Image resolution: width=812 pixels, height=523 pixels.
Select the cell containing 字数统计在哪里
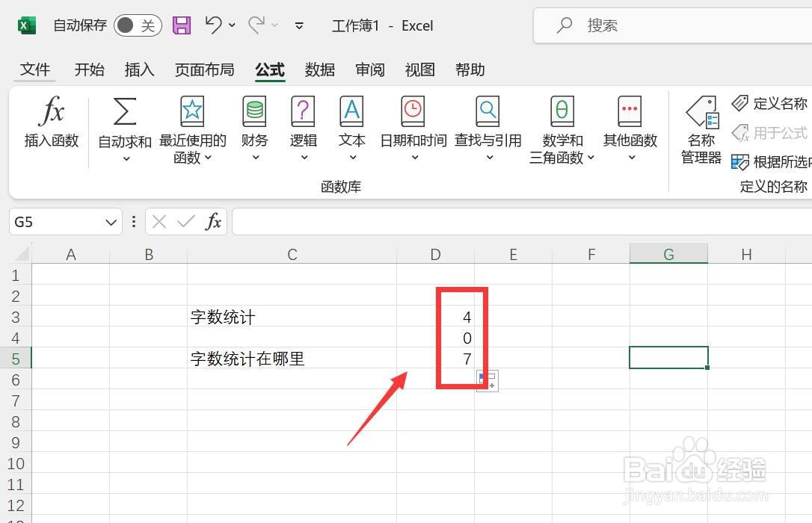(x=292, y=359)
